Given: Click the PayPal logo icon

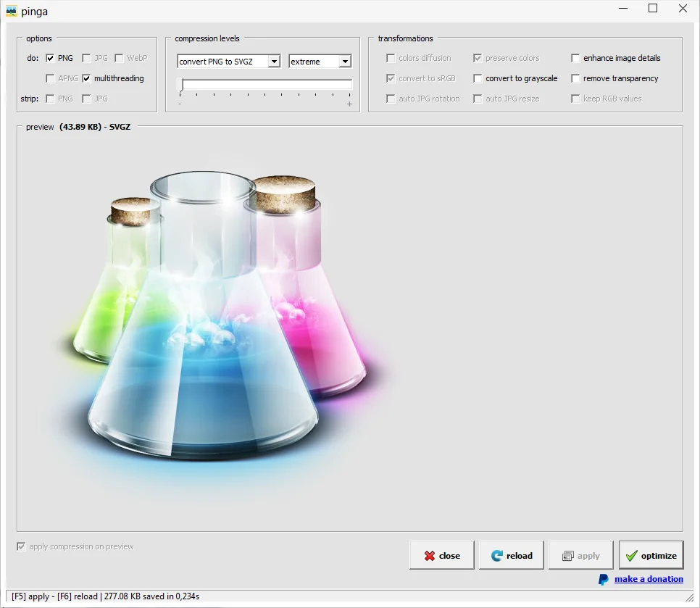Looking at the screenshot, I should (x=603, y=579).
